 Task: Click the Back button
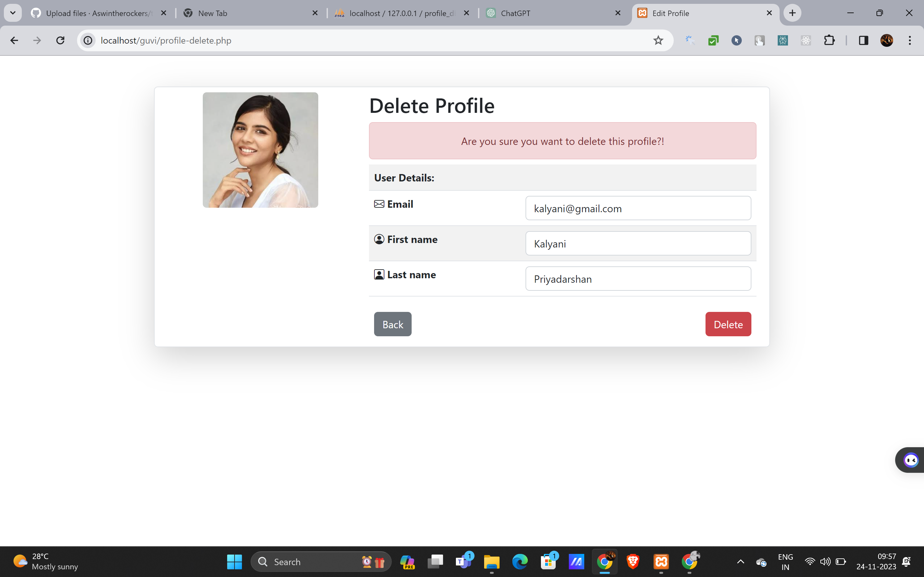pos(392,324)
